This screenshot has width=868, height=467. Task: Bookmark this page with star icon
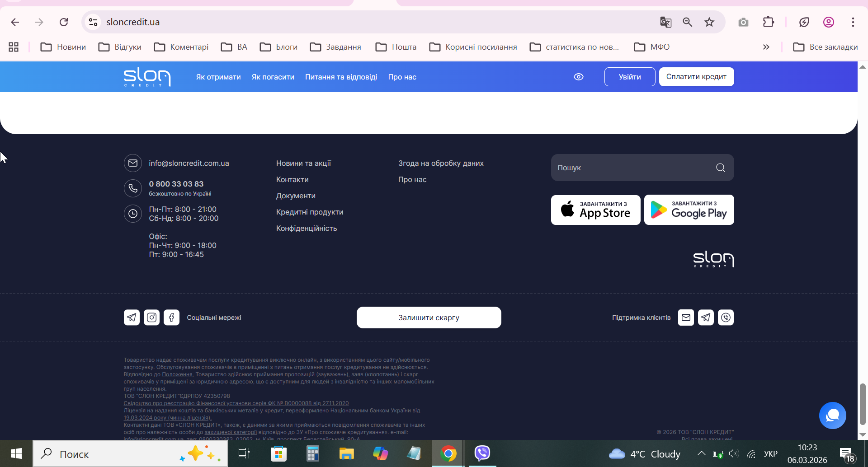click(x=709, y=22)
